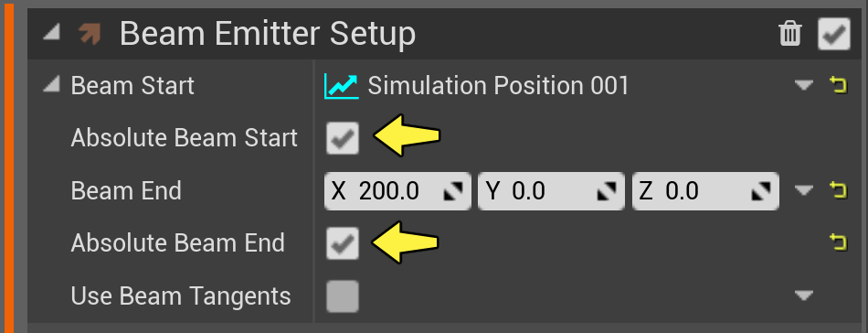Open the Beam Start value dropdown arrow
Screen dimensions: 868x333
(x=804, y=85)
